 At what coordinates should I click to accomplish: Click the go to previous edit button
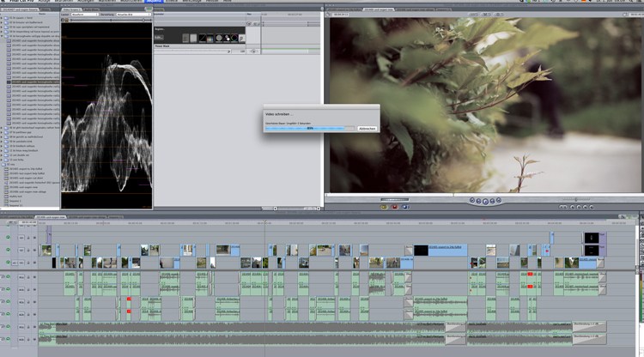[x=471, y=201]
